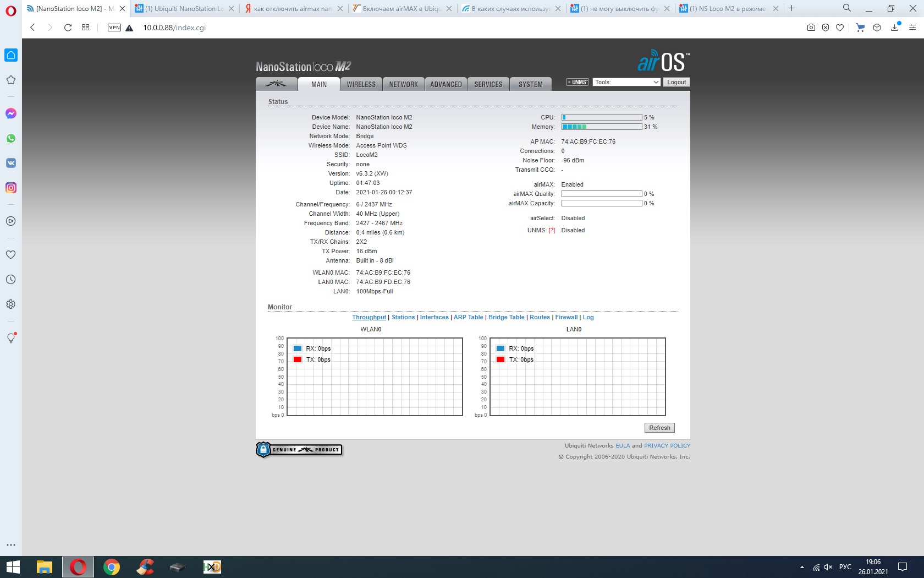Search open tabs with magnifier icon
The width and height of the screenshot is (924, 578).
(x=847, y=8)
